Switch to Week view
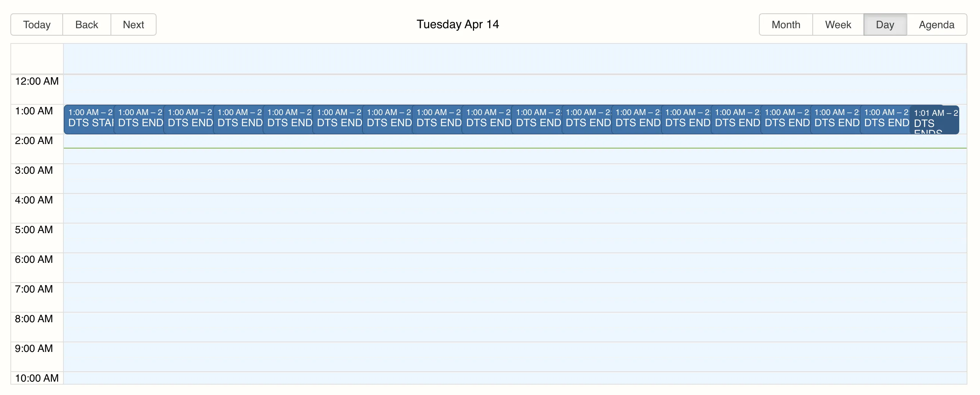The height and width of the screenshot is (395, 980). (x=838, y=25)
